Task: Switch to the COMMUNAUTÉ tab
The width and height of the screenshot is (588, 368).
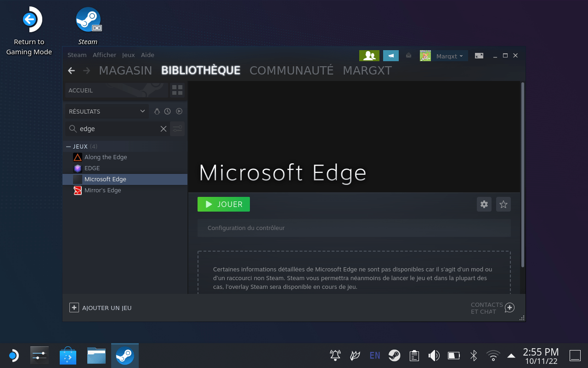Action: (x=291, y=70)
